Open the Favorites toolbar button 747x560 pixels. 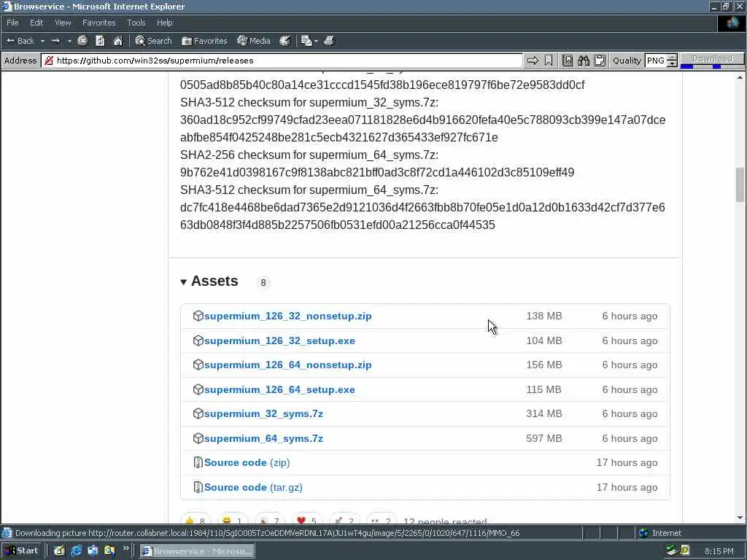(x=204, y=41)
